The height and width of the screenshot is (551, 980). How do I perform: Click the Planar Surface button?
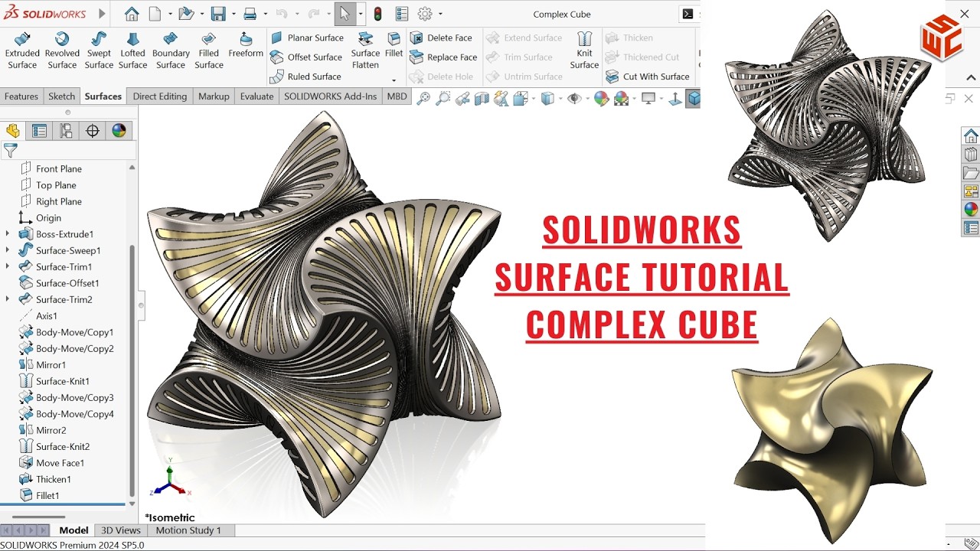306,37
